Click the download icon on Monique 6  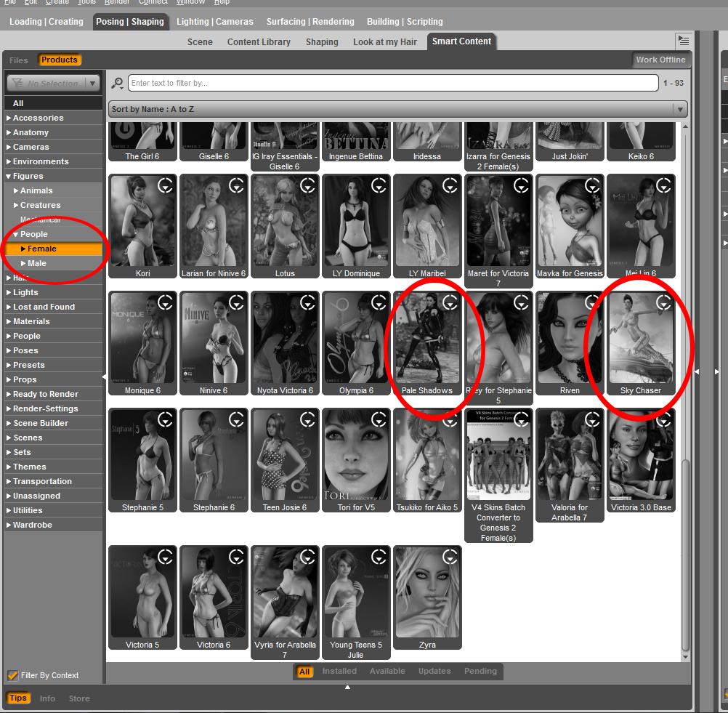click(165, 303)
